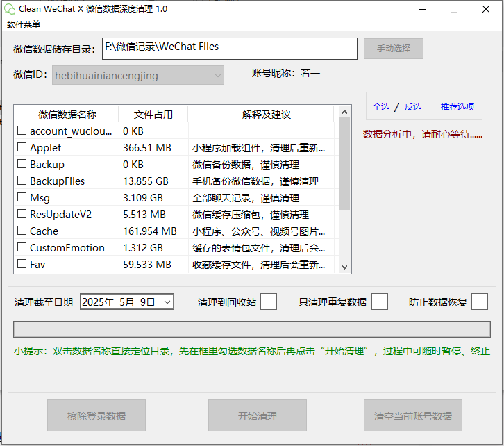Check the Msg checkbox
504x446 pixels.
pyautogui.click(x=22, y=197)
